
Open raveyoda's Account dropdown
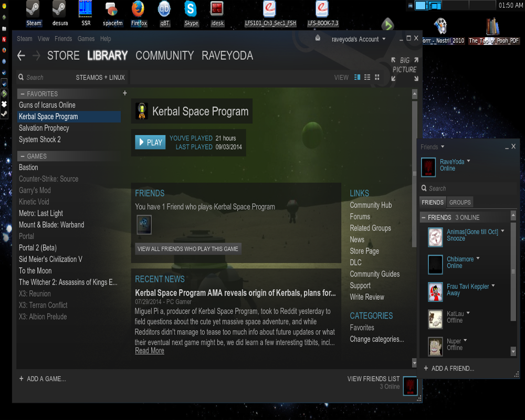tap(359, 39)
